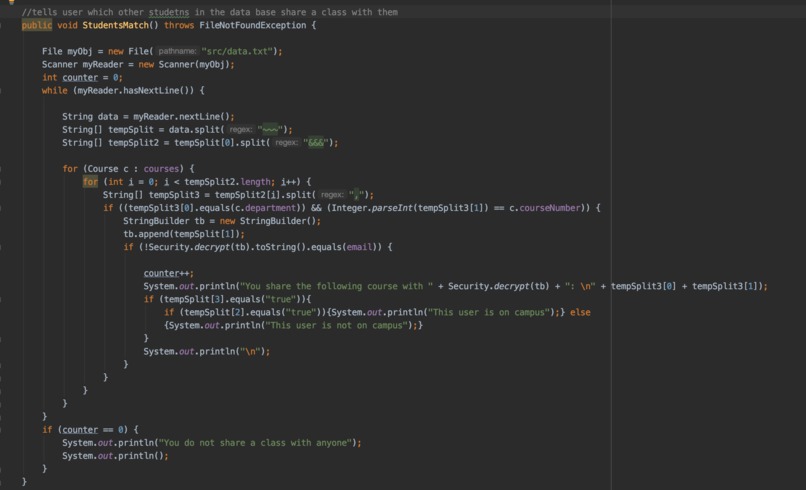Click the "StringBuilder tb = new StringBuilder();" line
This screenshot has height=490, width=806.
point(222,221)
